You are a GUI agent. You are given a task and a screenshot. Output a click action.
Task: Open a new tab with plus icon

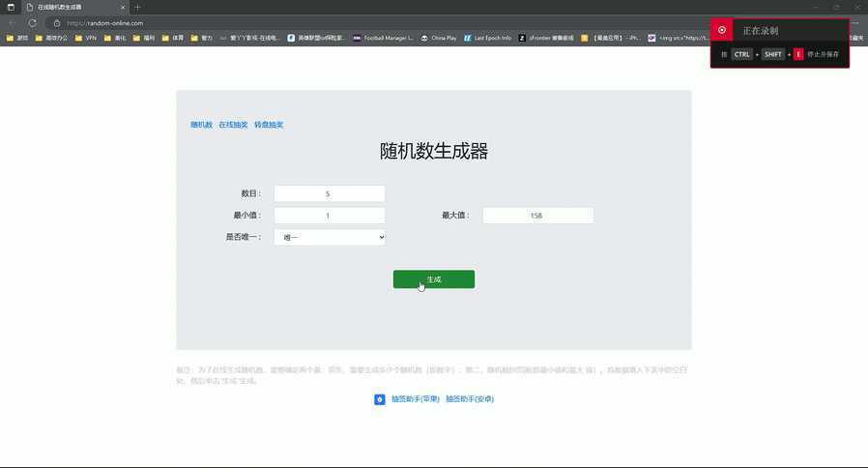(x=137, y=7)
